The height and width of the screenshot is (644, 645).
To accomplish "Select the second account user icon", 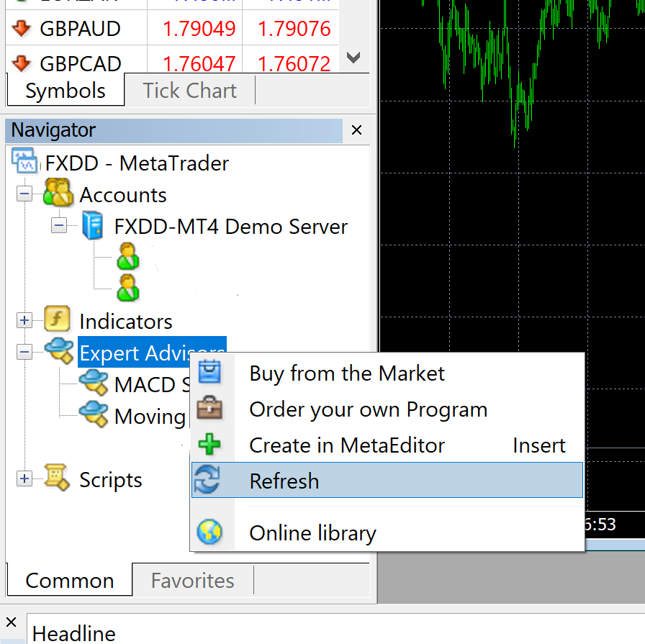I will [128, 289].
